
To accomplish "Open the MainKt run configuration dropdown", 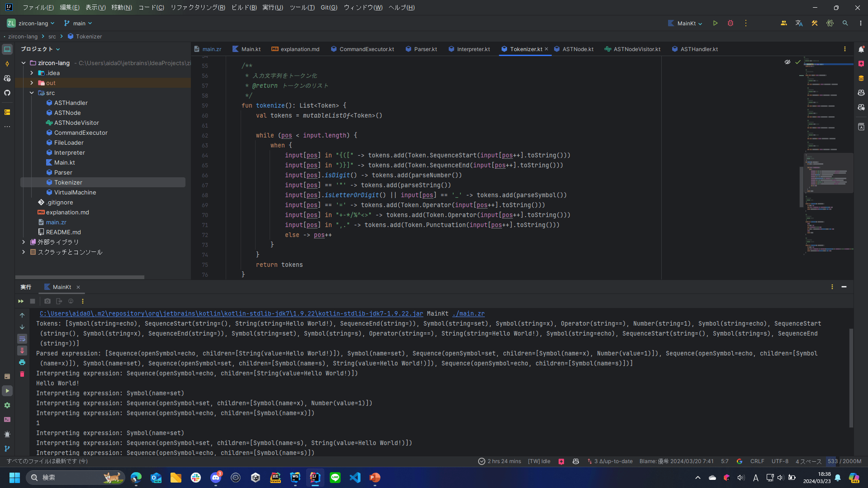I will pos(685,23).
